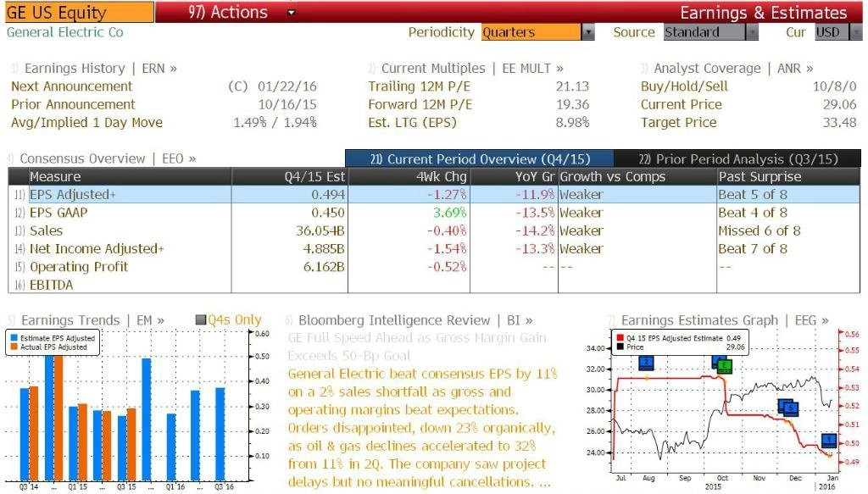Open the Current Multiples EE MULT link
Screen dimensions: 868x494
[x=472, y=68]
